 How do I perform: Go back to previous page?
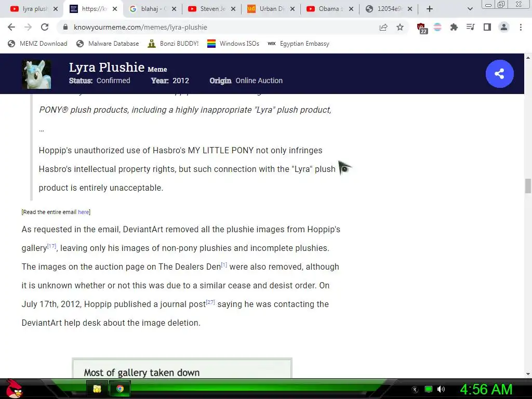(x=11, y=27)
